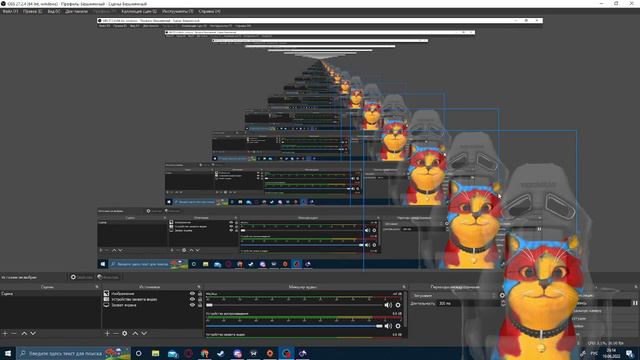This screenshot has width=640, height=360.
Task: Lock the Изображение source
Action: coord(200,293)
